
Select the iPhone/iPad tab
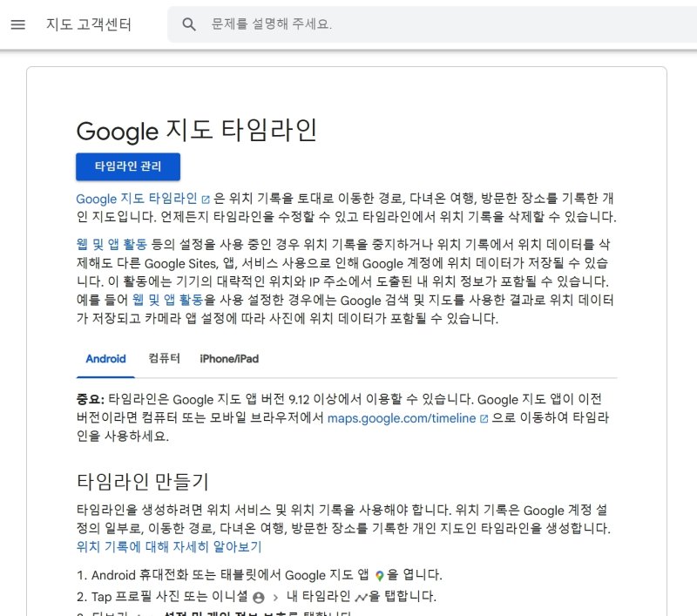(x=228, y=359)
